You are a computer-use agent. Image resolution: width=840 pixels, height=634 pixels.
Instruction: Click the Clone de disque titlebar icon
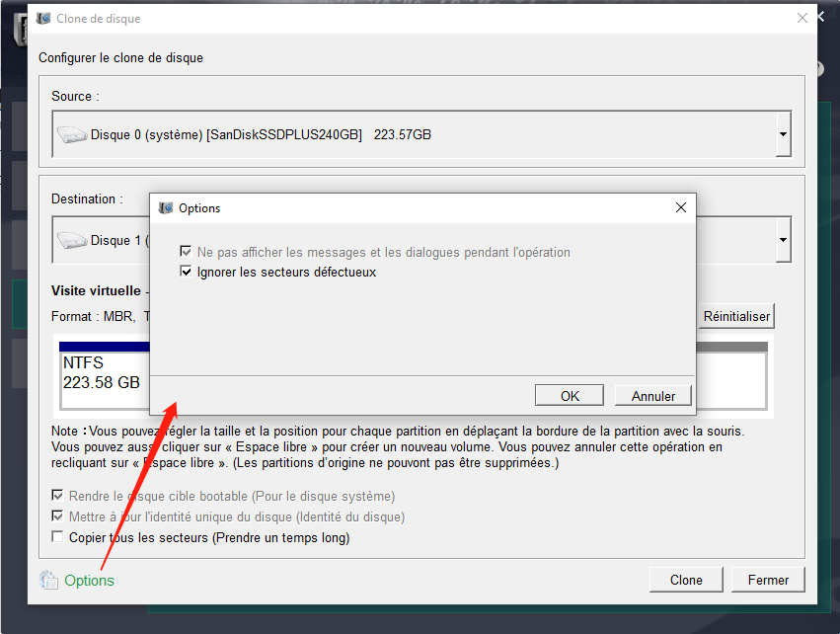click(43, 18)
